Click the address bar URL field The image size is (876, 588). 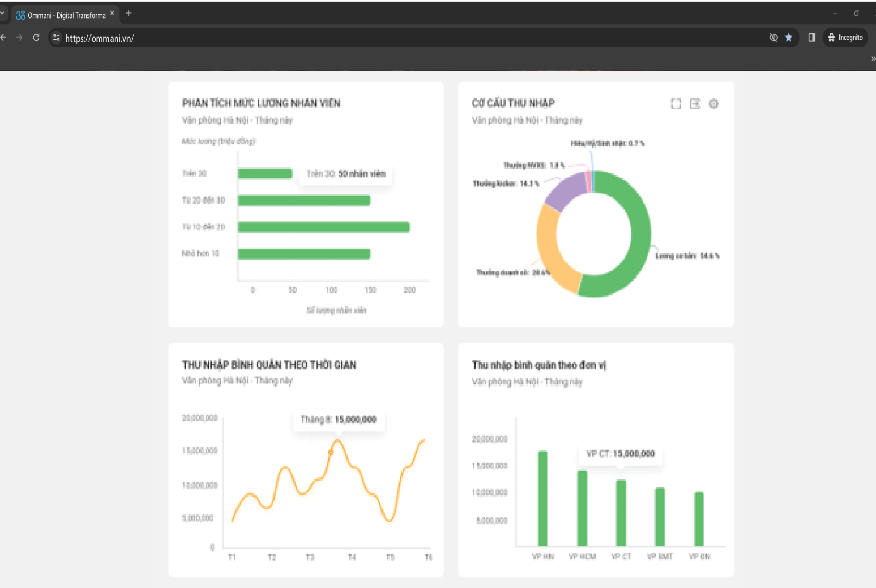(x=360, y=38)
